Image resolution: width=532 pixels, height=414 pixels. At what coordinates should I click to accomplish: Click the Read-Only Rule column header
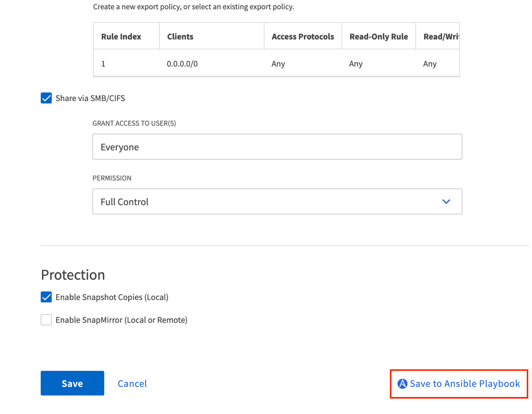(x=379, y=36)
